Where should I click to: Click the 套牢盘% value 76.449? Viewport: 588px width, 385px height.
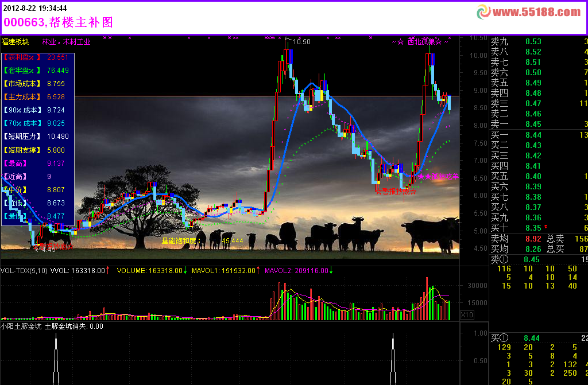click(x=58, y=71)
